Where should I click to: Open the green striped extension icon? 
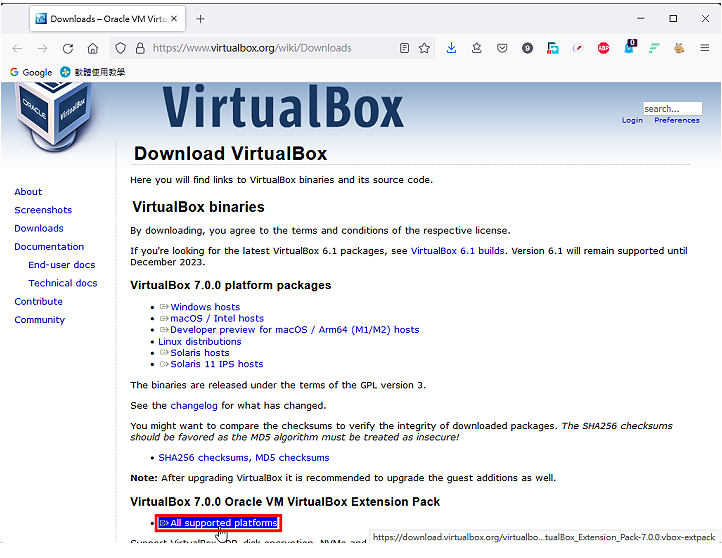(x=654, y=48)
